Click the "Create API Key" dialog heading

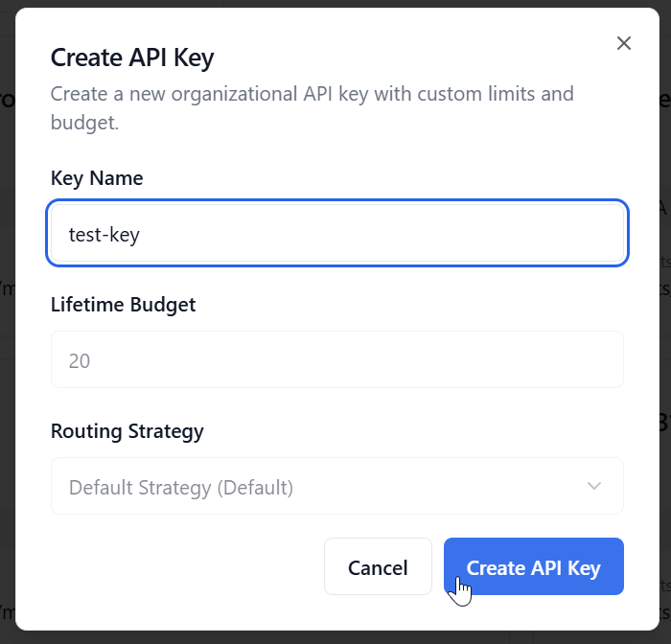coord(132,57)
